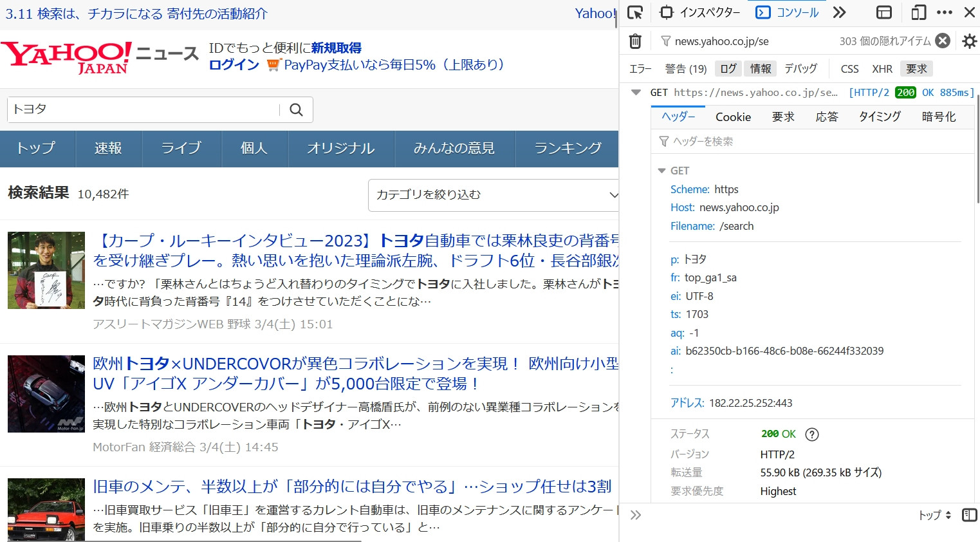Clear the console filter text X button
Viewport: 980px width, 542px height.
943,41
